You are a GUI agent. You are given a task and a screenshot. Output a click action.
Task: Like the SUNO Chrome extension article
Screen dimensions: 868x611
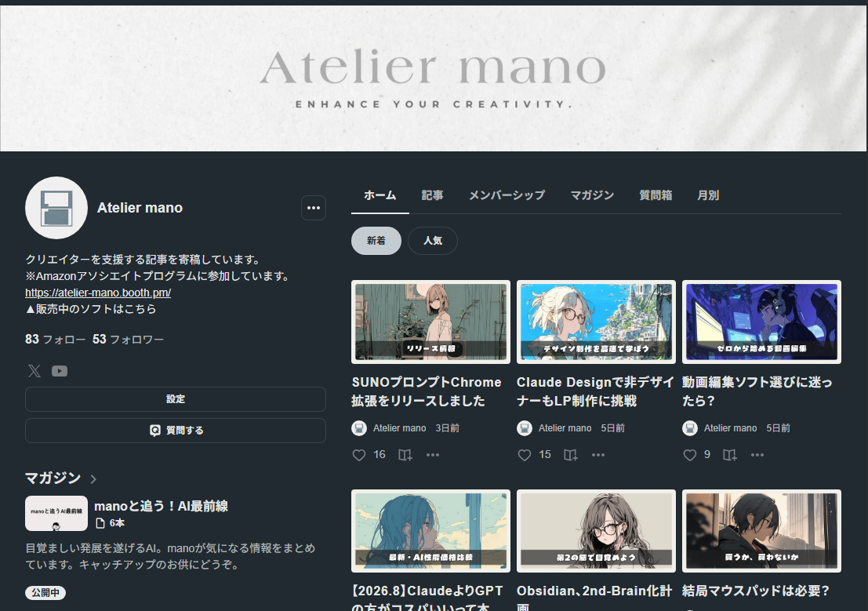[359, 455]
